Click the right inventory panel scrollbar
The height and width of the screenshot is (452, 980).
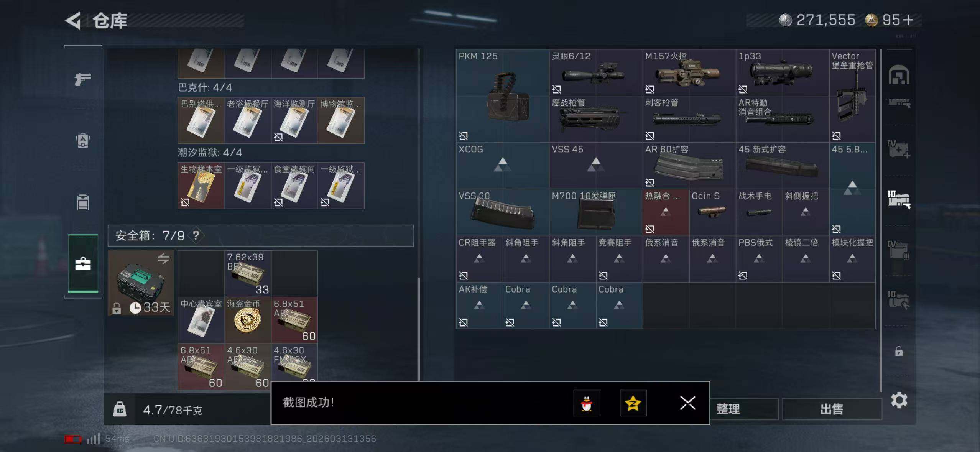[881, 220]
